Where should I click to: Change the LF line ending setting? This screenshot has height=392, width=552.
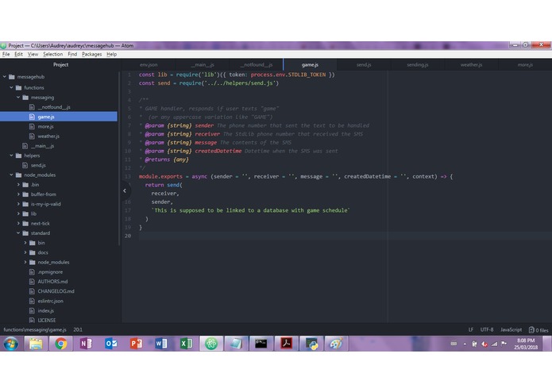tap(471, 330)
